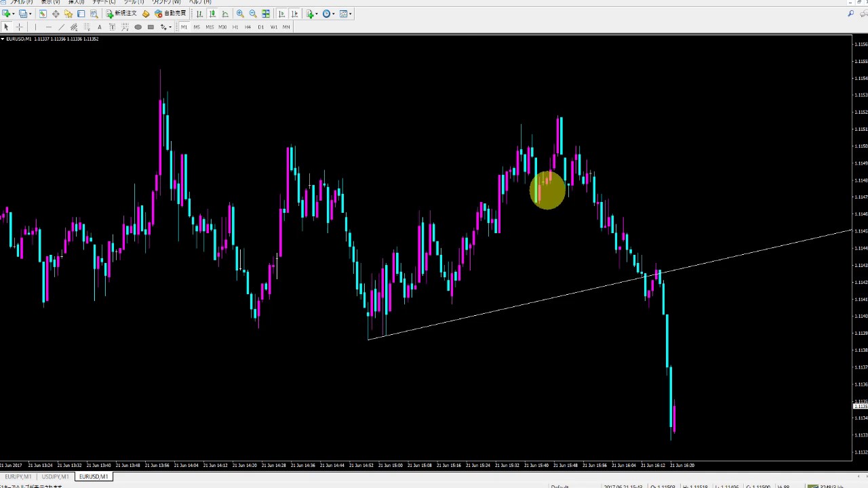Expand the Templates dropdown arrow
The image size is (868, 488).
click(x=351, y=14)
